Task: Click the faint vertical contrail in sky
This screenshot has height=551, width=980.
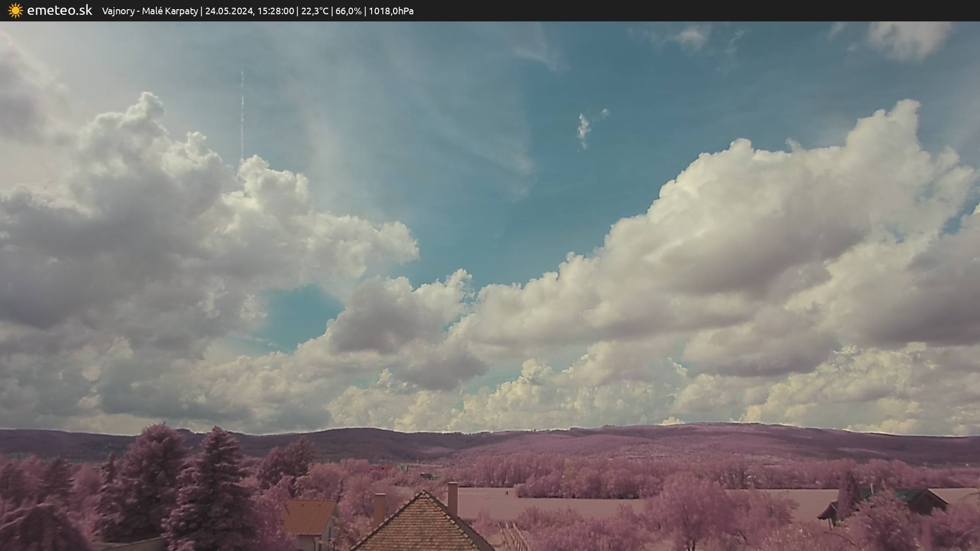Action: (x=242, y=115)
